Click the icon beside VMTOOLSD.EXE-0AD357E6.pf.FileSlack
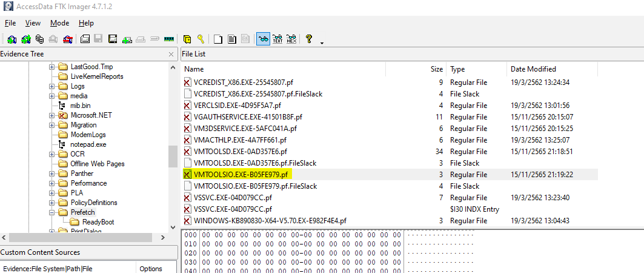 (x=187, y=163)
